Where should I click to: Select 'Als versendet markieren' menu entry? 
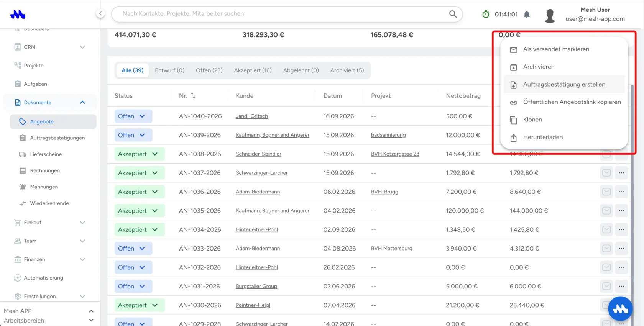[x=564, y=49]
